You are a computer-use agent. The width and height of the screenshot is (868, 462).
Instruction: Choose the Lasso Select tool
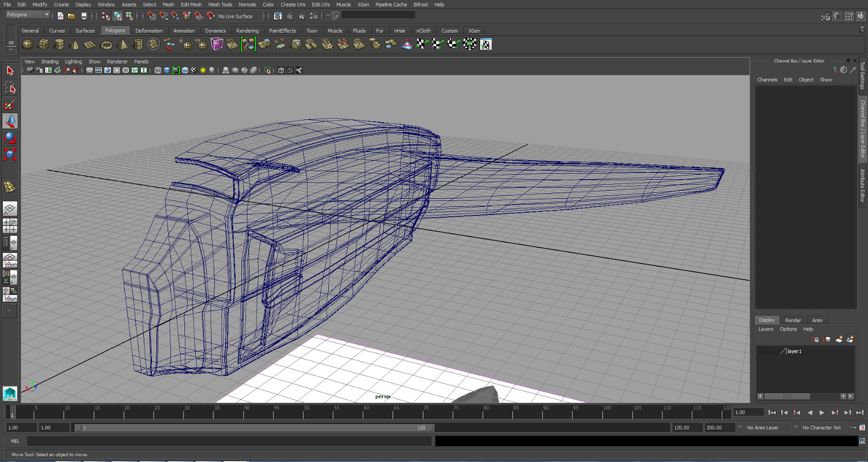[10, 87]
